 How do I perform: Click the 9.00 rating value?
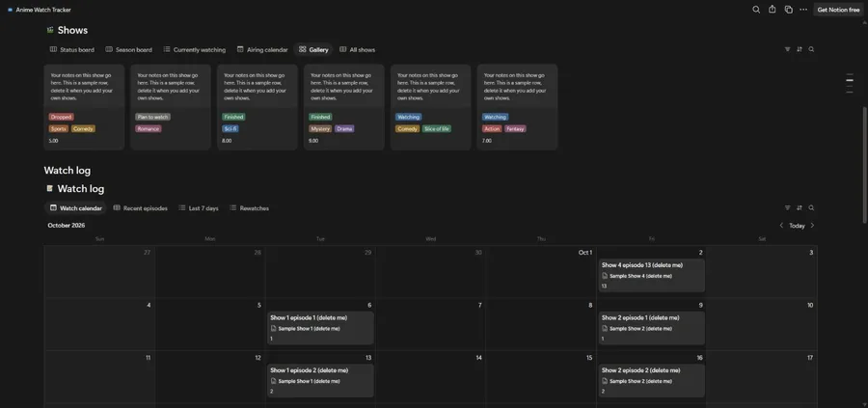pyautogui.click(x=313, y=141)
